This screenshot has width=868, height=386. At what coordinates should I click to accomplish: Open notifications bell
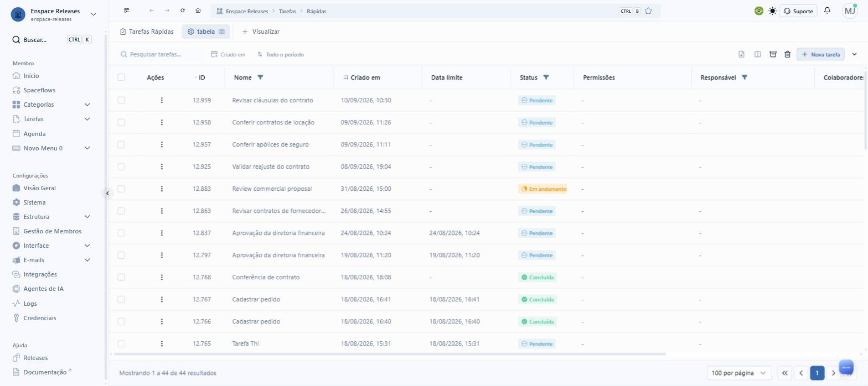[x=827, y=11]
